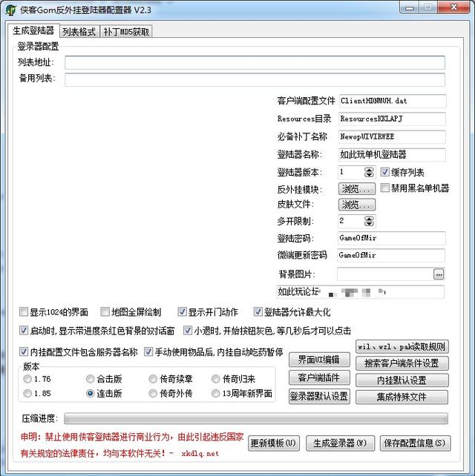Open 搜索客户端条件设置

(x=402, y=363)
